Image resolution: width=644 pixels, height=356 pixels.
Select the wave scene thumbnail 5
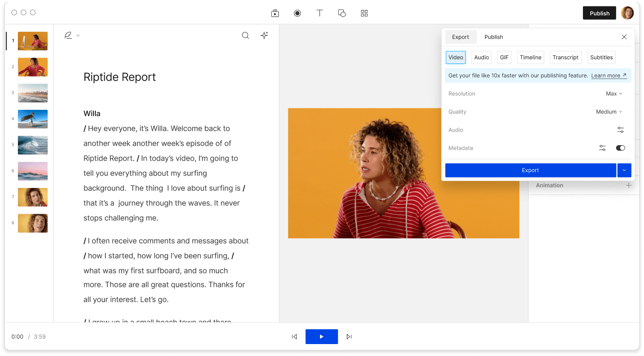[33, 145]
